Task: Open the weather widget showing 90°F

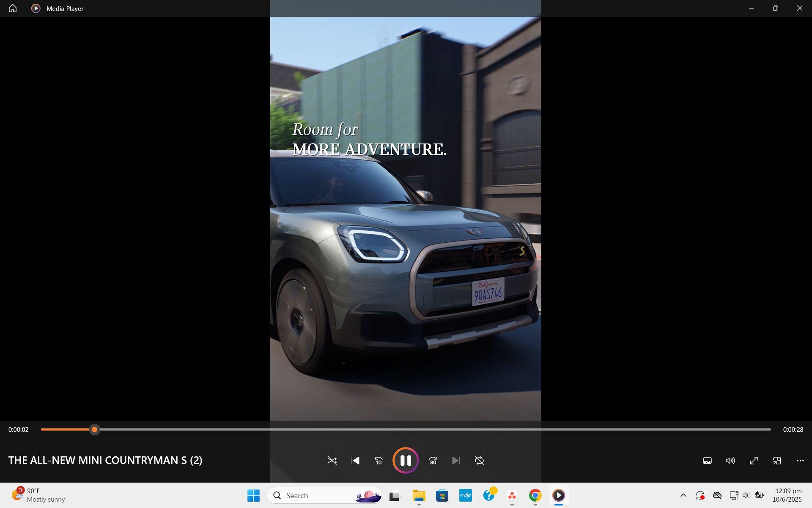Action: pyautogui.click(x=38, y=495)
